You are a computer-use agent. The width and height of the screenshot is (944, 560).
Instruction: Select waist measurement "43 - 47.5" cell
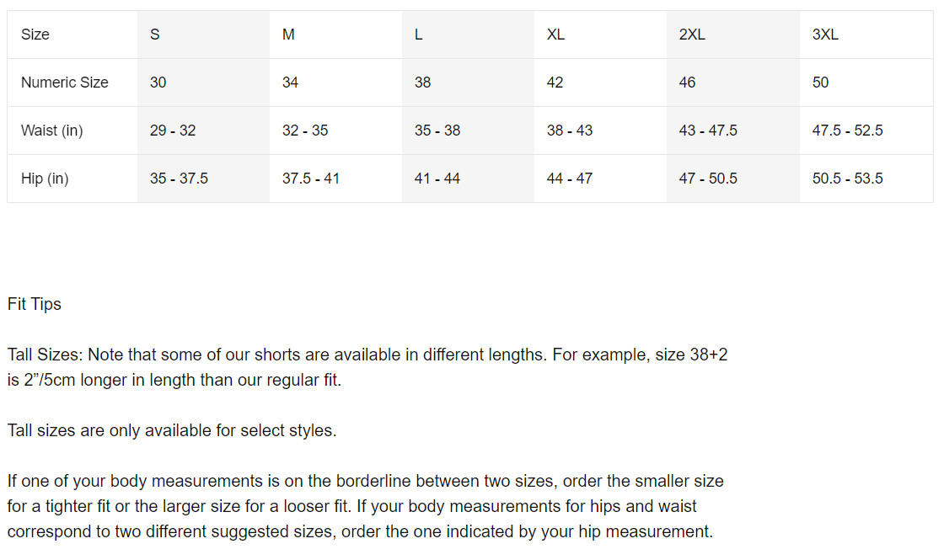click(x=708, y=131)
